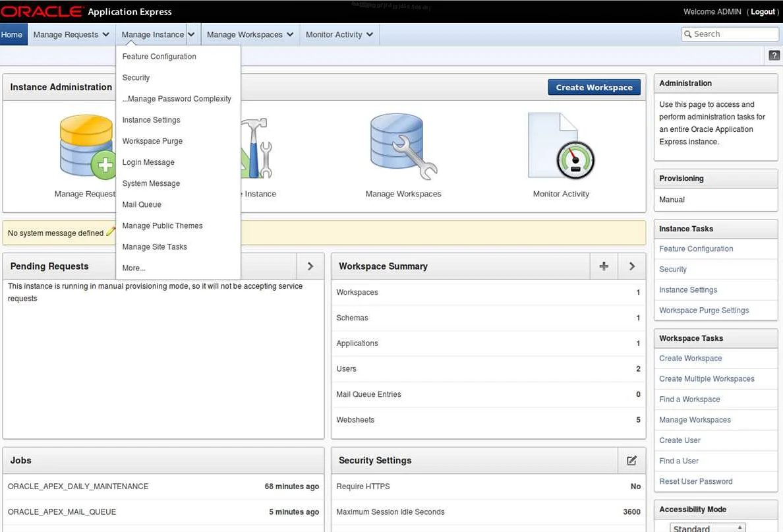The image size is (783, 532).
Task: Open the Reset User Password link
Action: click(695, 481)
